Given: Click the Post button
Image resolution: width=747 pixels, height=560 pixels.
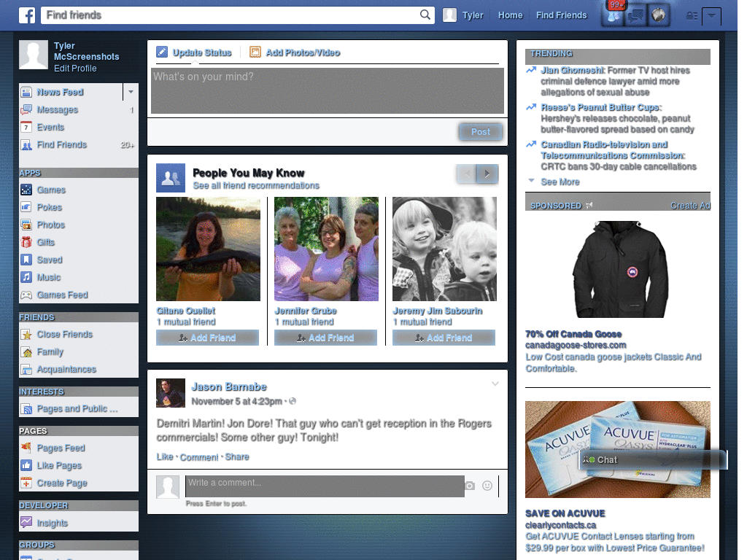Looking at the screenshot, I should click(480, 132).
